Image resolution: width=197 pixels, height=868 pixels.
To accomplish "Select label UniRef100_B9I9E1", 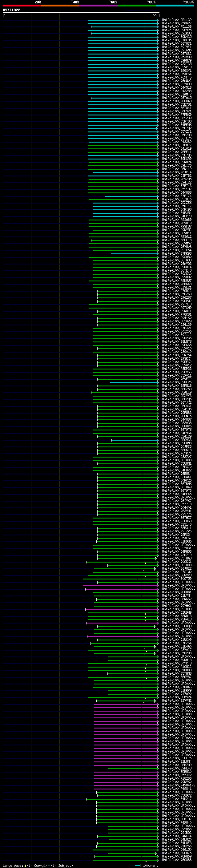I will coord(177,47).
